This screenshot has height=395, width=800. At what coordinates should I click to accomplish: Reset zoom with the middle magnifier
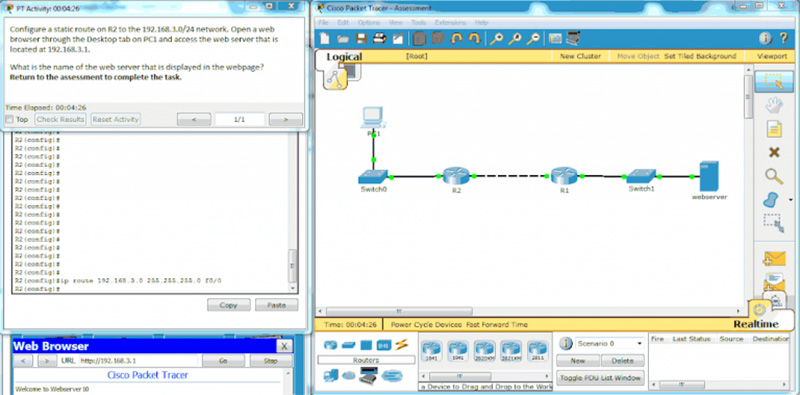(514, 39)
